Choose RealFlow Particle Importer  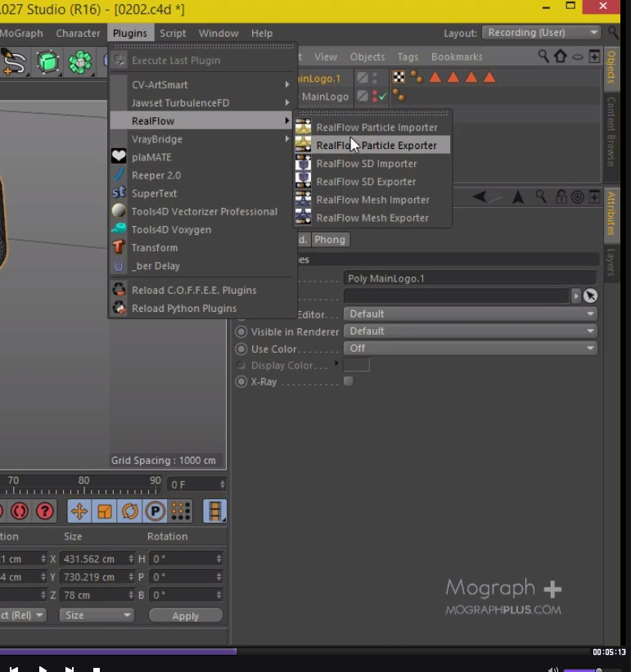point(372,128)
